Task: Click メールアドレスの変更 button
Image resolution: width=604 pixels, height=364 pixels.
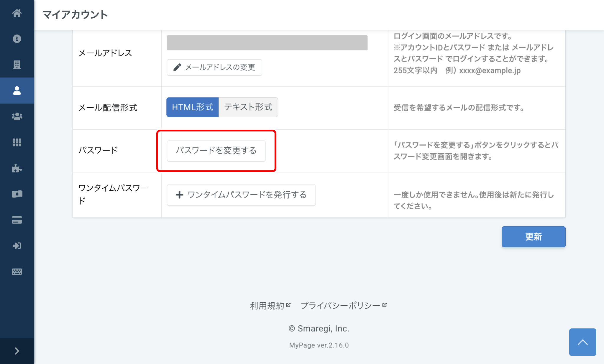Action: point(214,67)
